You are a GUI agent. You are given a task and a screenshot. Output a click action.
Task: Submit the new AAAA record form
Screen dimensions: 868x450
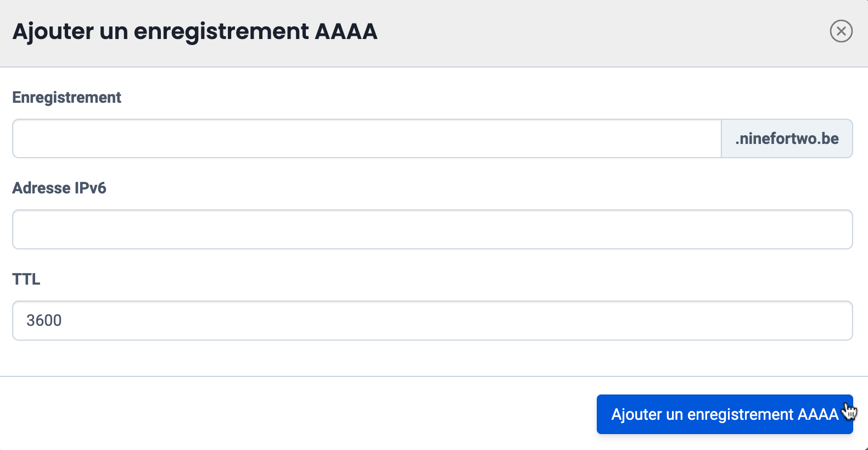(724, 414)
